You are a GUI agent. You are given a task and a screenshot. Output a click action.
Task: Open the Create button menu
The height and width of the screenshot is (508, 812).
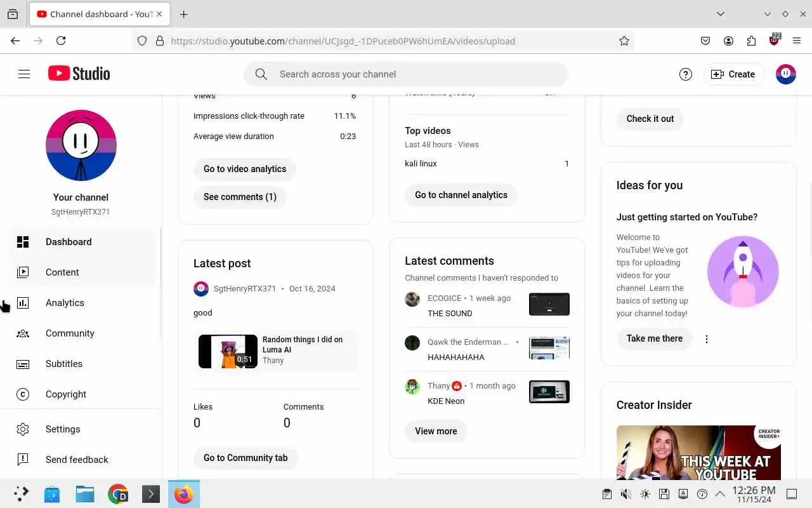point(733,74)
